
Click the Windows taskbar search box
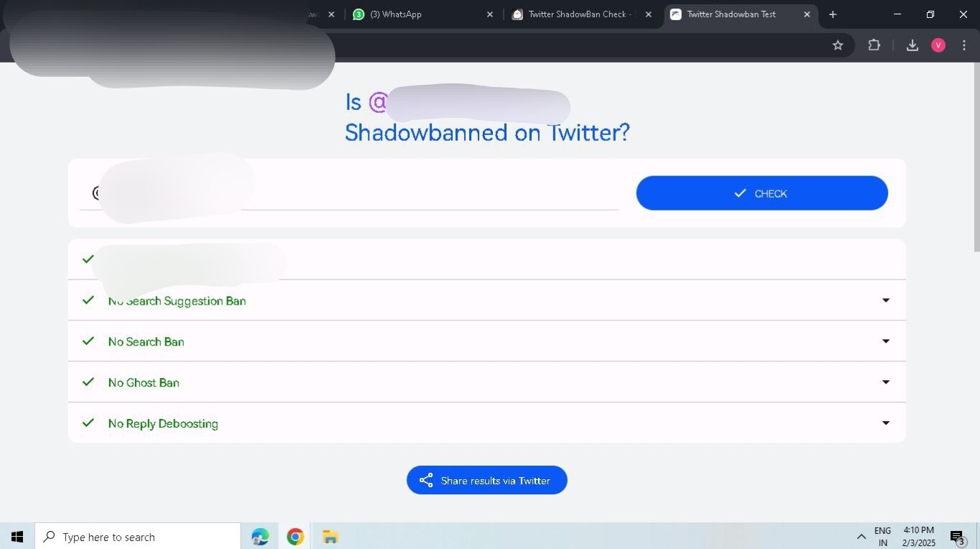point(137,537)
